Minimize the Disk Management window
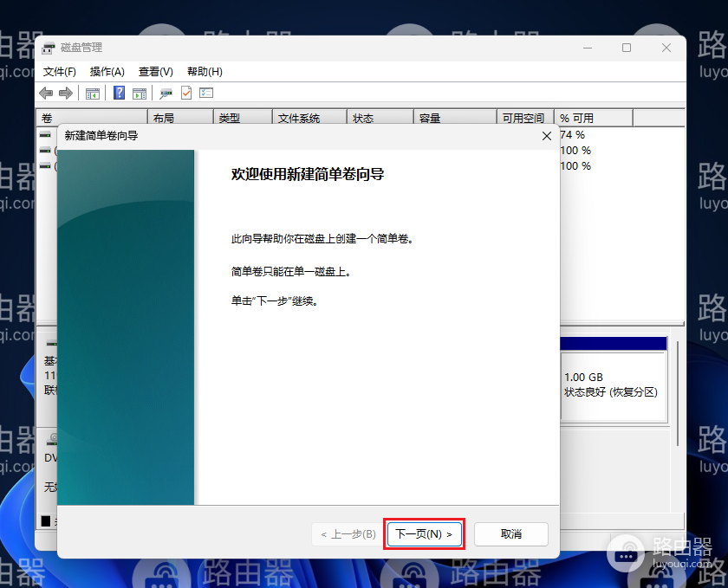Image resolution: width=728 pixels, height=588 pixels. coord(588,48)
